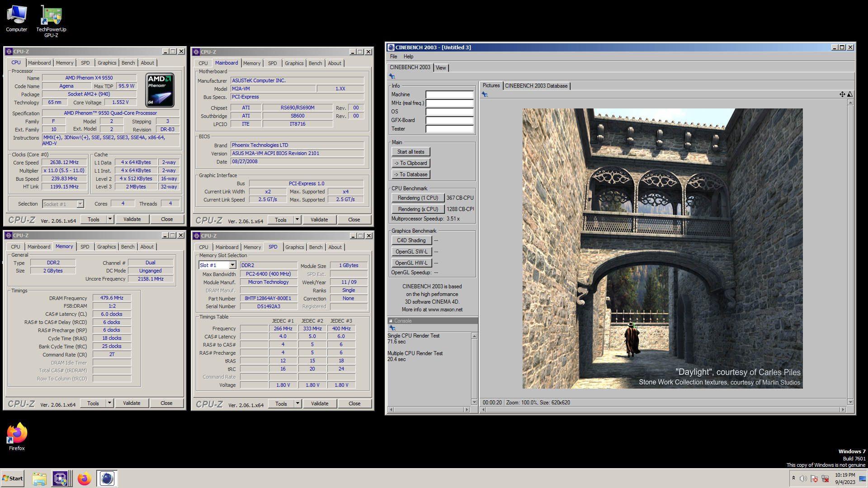Image resolution: width=868 pixels, height=488 pixels.
Task: Focus the MHz (real freq.) field
Action: tap(449, 103)
